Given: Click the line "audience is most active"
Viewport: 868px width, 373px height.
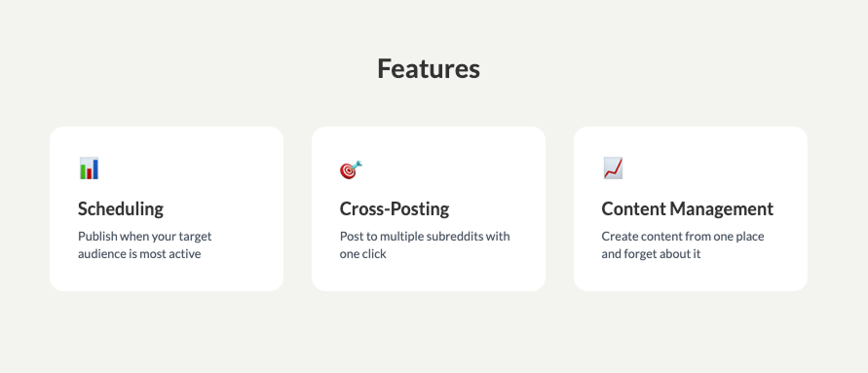Looking at the screenshot, I should (x=139, y=254).
